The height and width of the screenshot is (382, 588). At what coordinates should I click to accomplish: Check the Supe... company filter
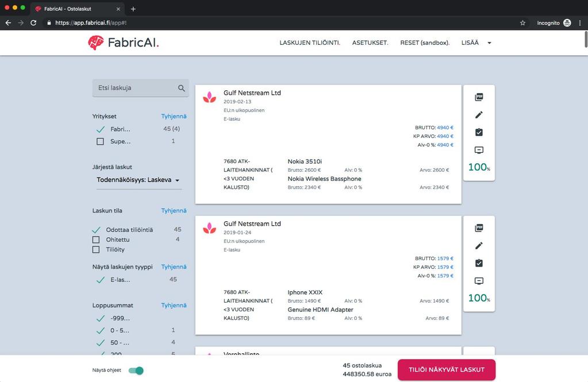tap(100, 141)
